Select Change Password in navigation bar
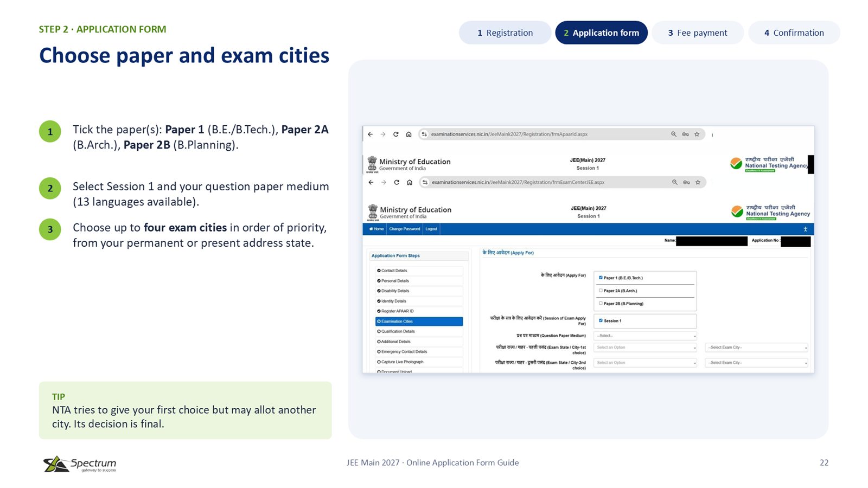Screen dimensions: 868x488 point(405,229)
